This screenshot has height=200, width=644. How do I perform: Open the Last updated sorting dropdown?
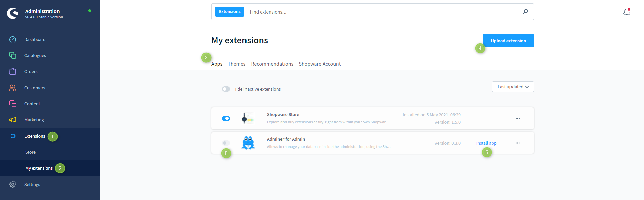(513, 87)
